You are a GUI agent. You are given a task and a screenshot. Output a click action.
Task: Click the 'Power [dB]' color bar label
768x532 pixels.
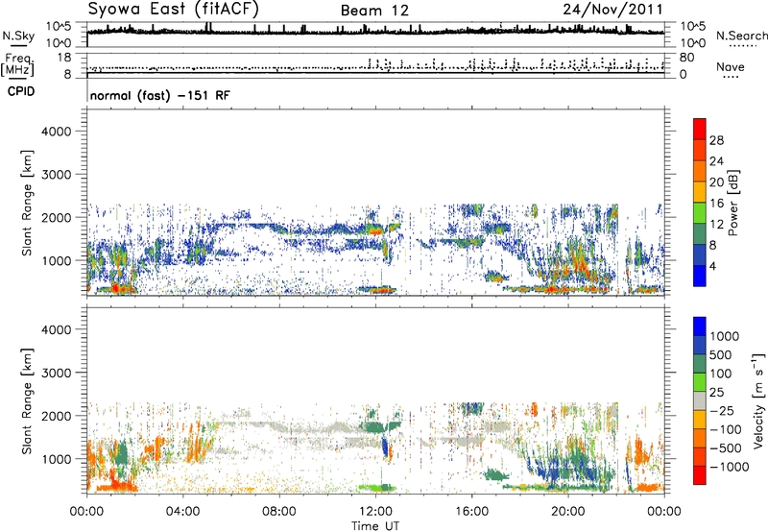pos(733,203)
